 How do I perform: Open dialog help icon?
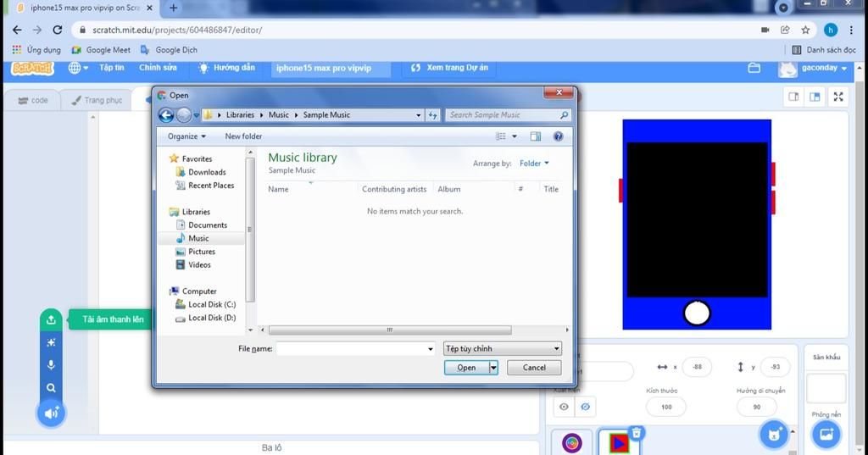coord(558,136)
